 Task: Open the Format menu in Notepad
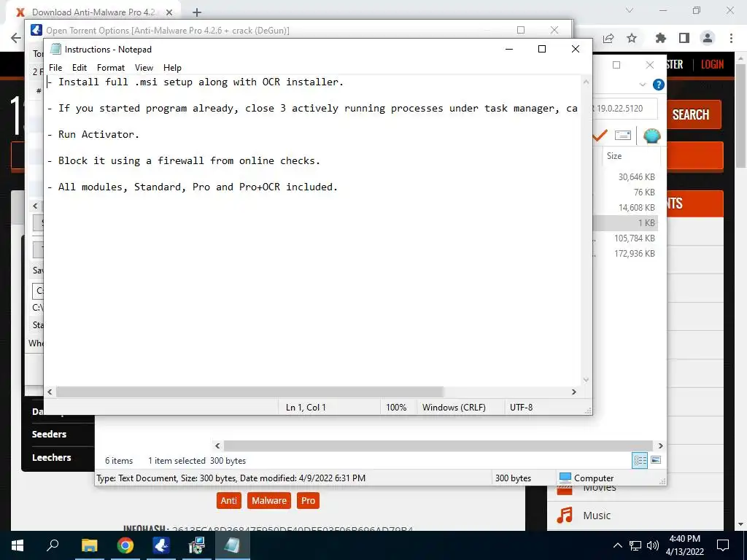pos(111,68)
